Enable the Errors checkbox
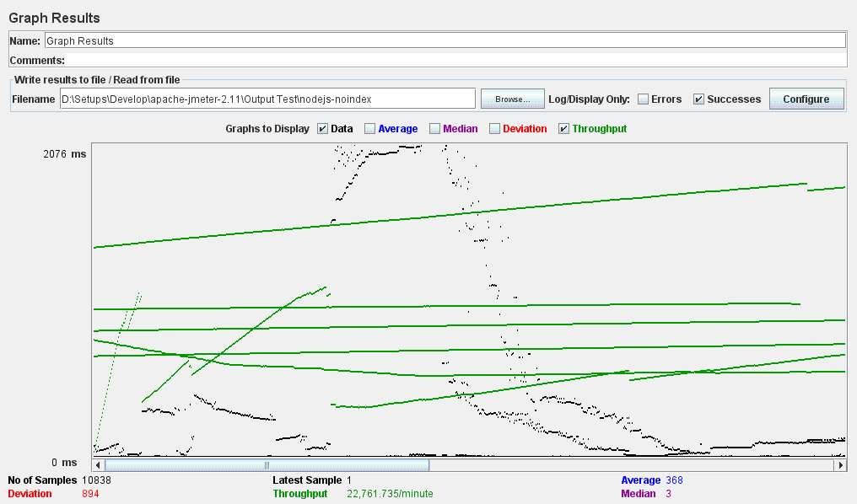The width and height of the screenshot is (857, 504). pyautogui.click(x=644, y=99)
